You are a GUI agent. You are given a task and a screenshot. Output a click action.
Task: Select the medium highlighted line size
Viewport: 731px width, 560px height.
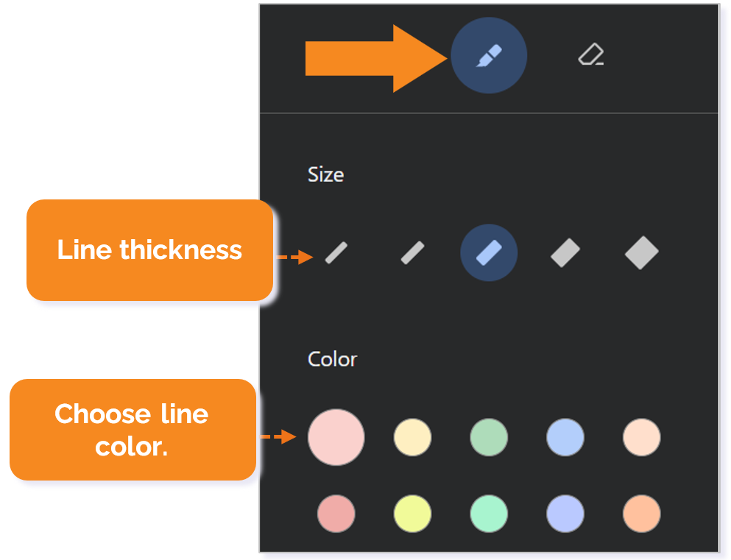(x=489, y=253)
